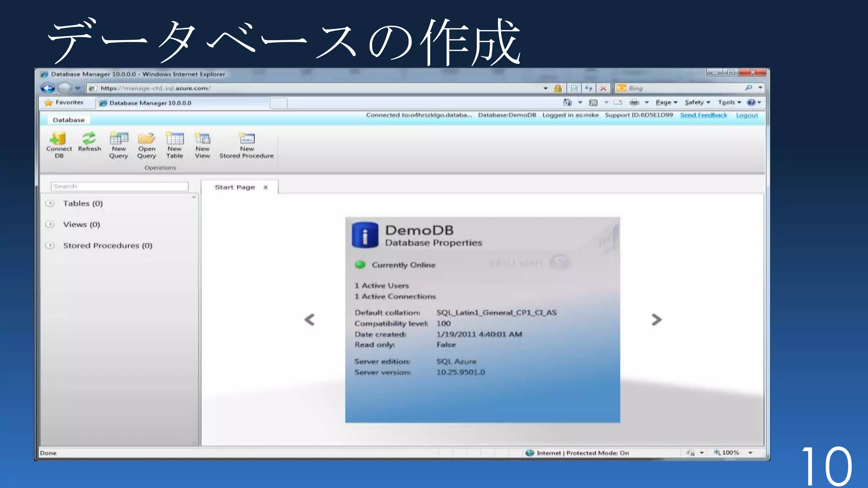The width and height of the screenshot is (868, 488).
Task: Create a New Table
Action: [175, 145]
